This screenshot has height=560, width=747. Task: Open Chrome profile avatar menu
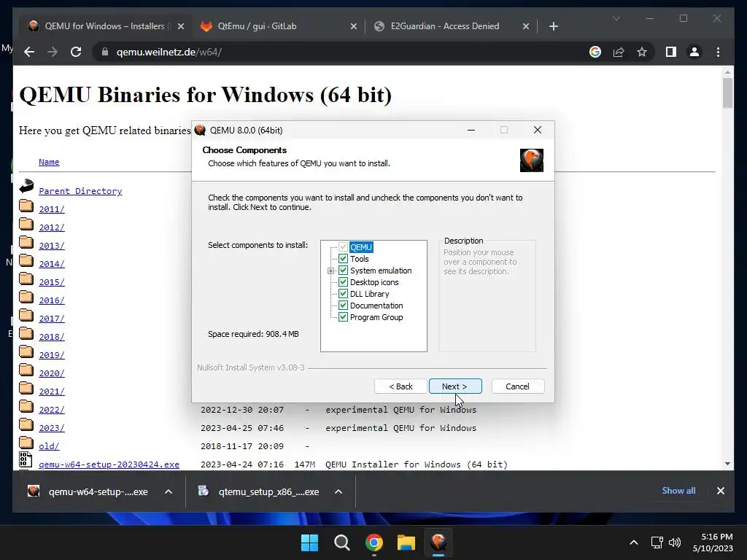pyautogui.click(x=694, y=52)
